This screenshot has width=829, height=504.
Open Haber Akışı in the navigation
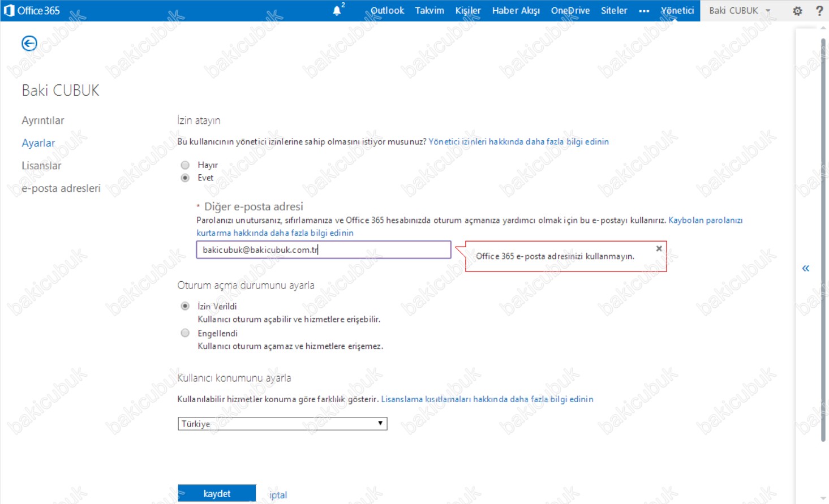516,11
